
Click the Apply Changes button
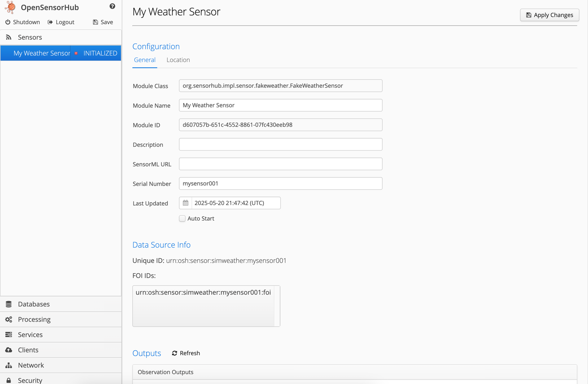(x=549, y=15)
